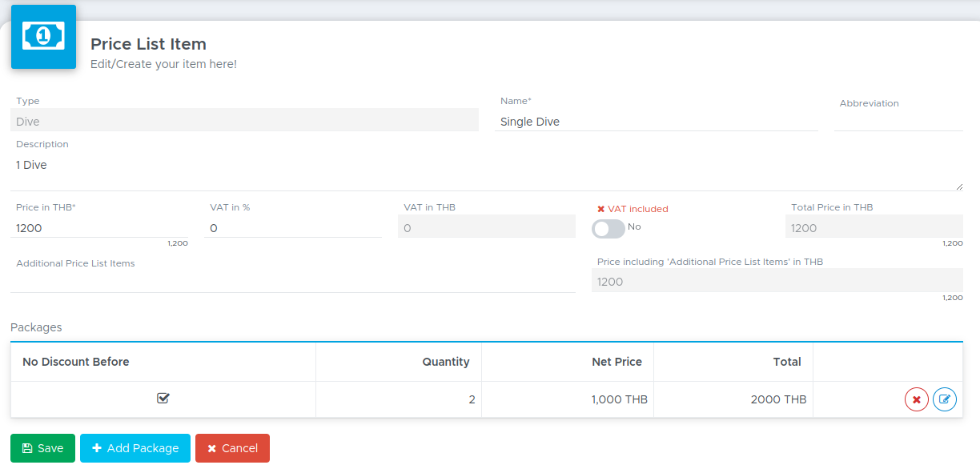Image resolution: width=980 pixels, height=473 pixels.
Task: Cancel editing the price list item
Action: [x=232, y=448]
